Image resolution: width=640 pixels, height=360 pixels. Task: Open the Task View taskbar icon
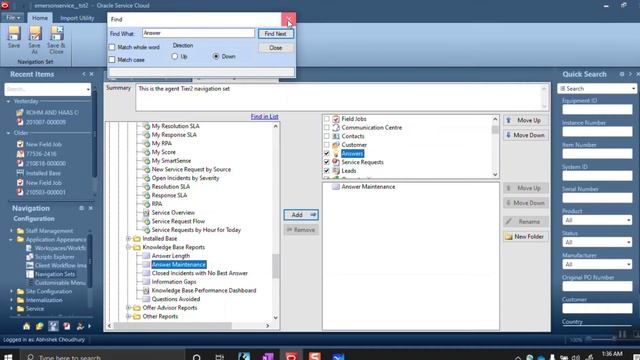220,357
